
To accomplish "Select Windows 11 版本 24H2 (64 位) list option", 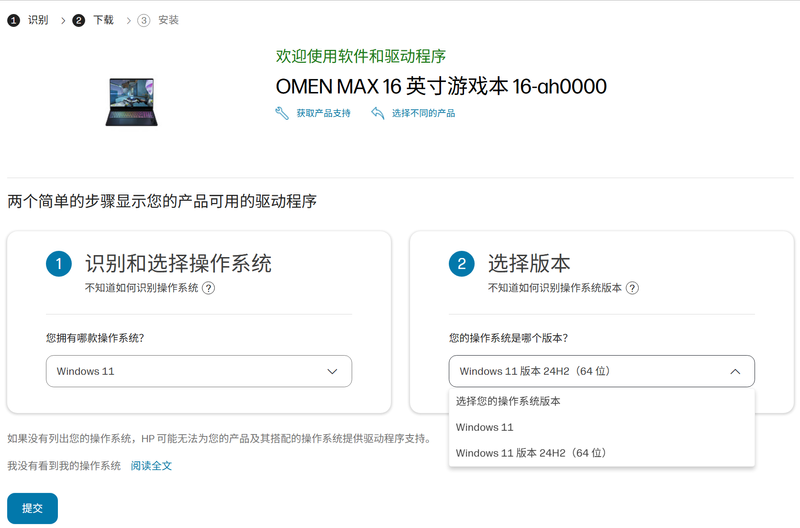I will (602, 453).
